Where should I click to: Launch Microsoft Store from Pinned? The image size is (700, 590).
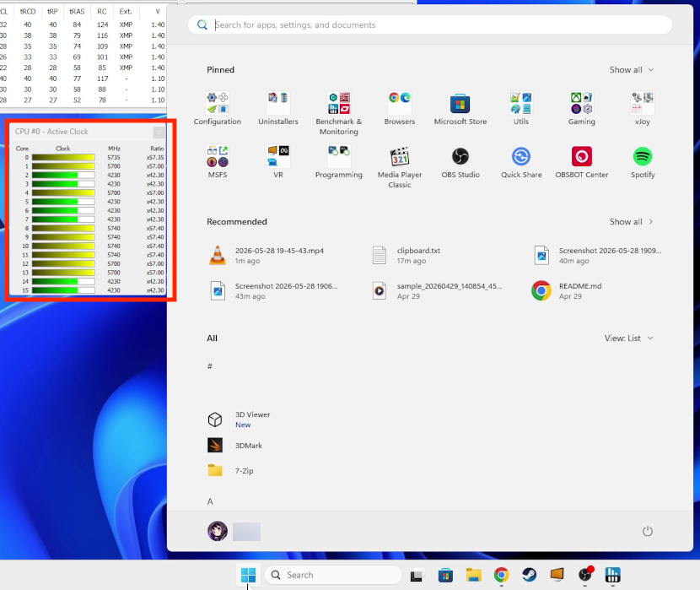tap(460, 109)
